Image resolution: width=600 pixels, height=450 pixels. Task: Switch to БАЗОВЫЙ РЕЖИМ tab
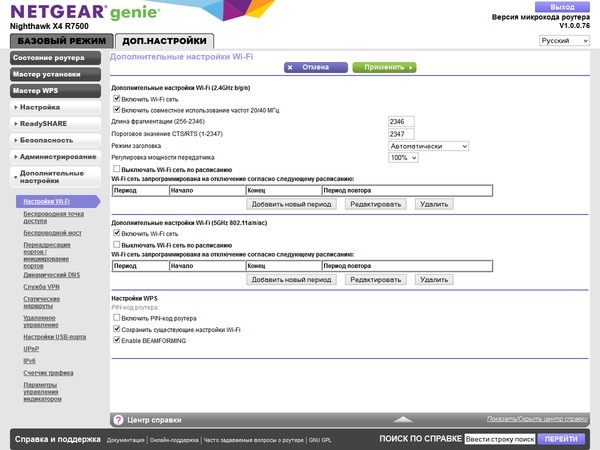pos(62,41)
